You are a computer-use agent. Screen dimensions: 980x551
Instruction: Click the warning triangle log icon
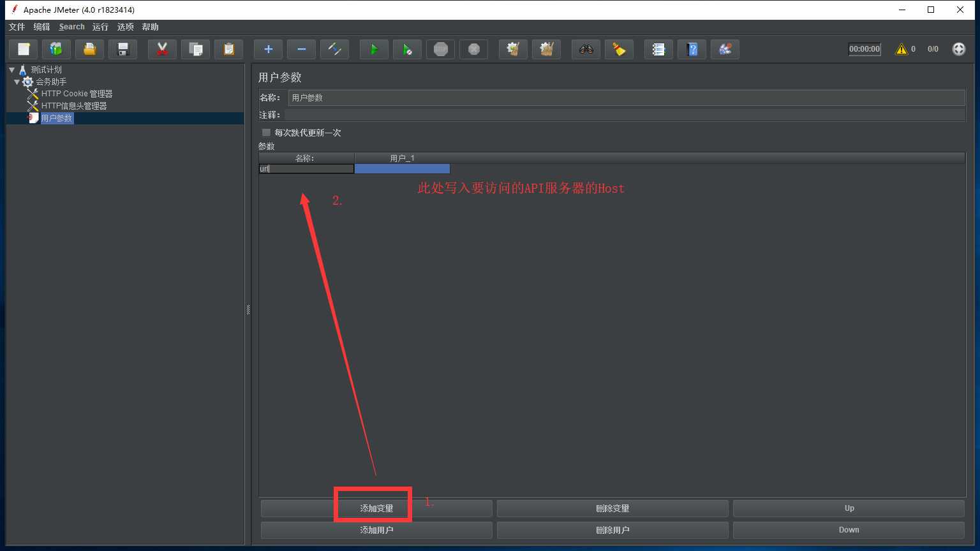(x=901, y=49)
